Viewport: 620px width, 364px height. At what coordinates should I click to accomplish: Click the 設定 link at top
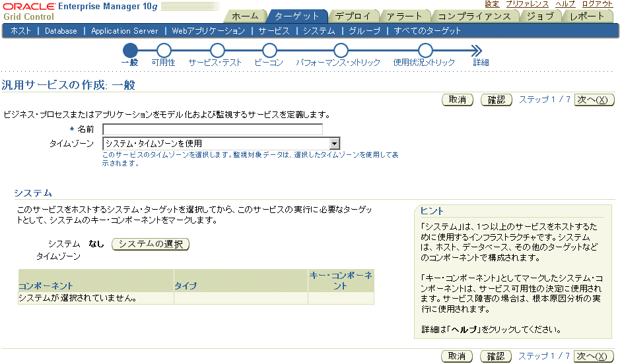click(492, 4)
